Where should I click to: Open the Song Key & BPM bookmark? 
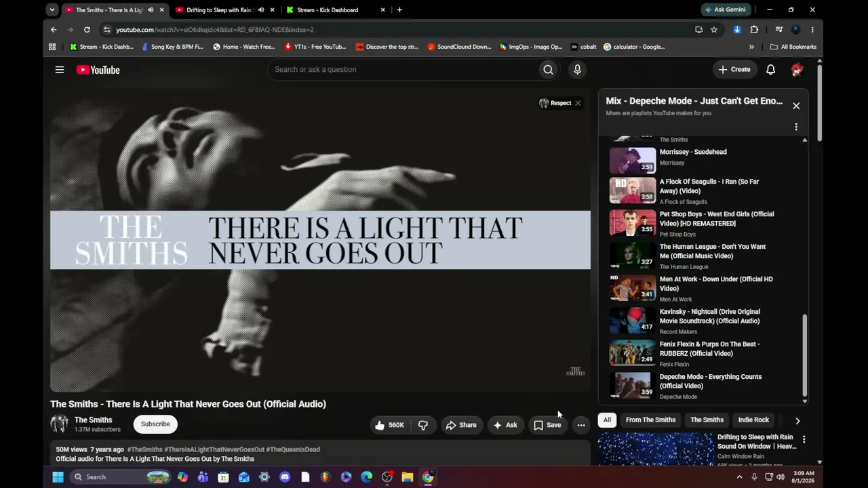(172, 47)
